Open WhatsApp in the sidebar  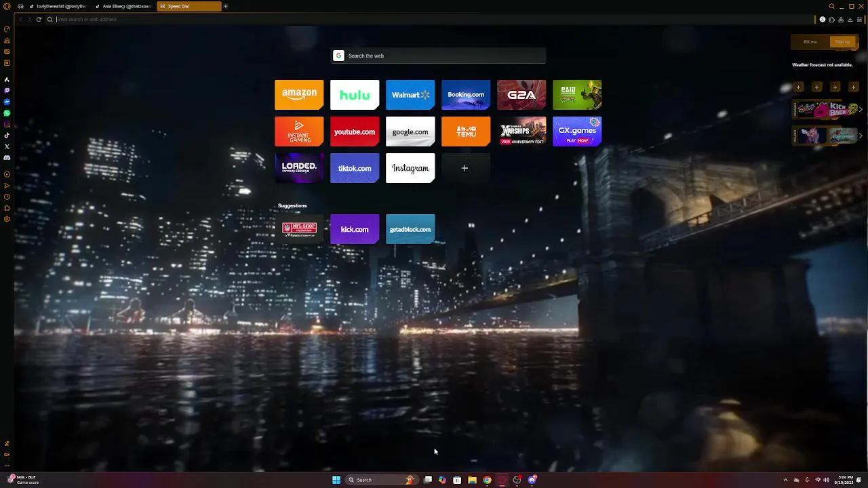pyautogui.click(x=7, y=113)
